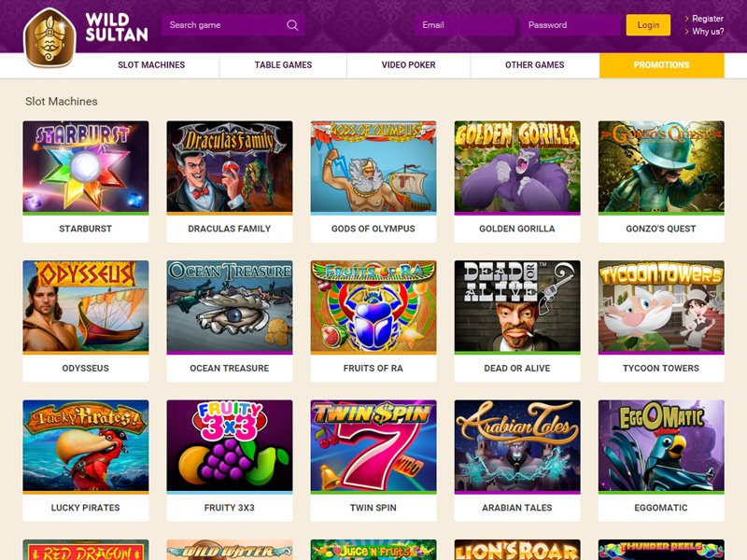This screenshot has height=560, width=747.
Task: Focus the Password input field
Action: [x=571, y=25]
